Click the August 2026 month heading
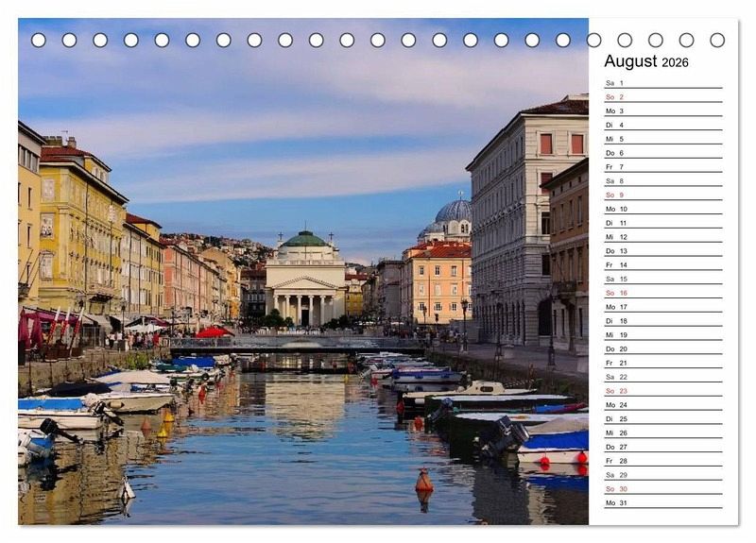The width and height of the screenshot is (756, 543). pyautogui.click(x=646, y=61)
